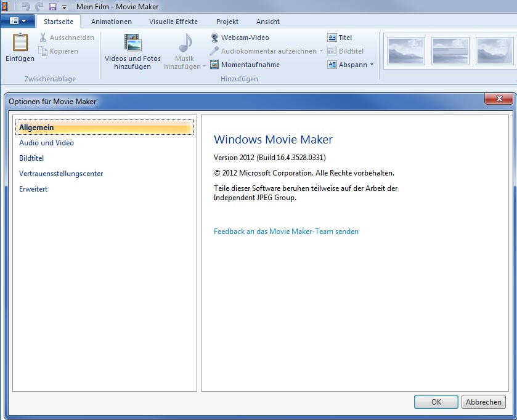Select Audio und Video options category

point(46,143)
